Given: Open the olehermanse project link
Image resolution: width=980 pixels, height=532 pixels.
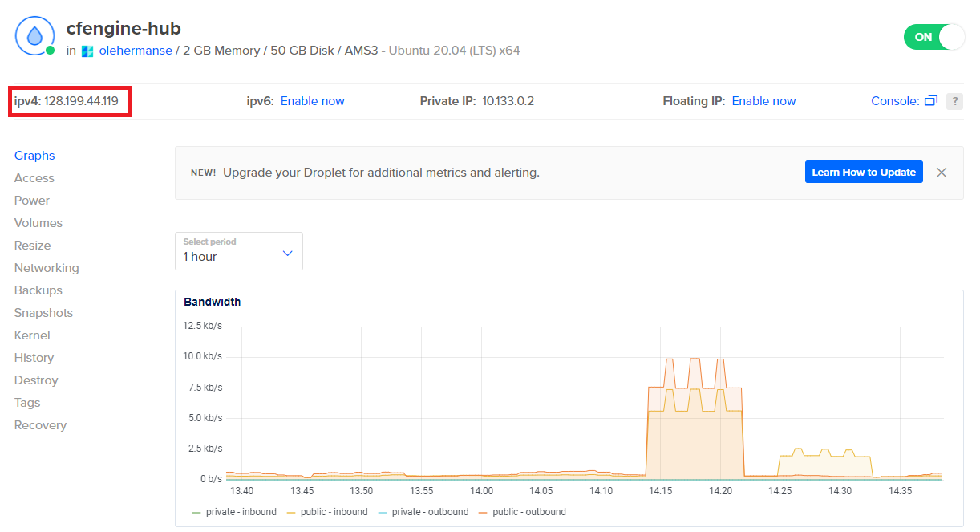Looking at the screenshot, I should pyautogui.click(x=135, y=51).
